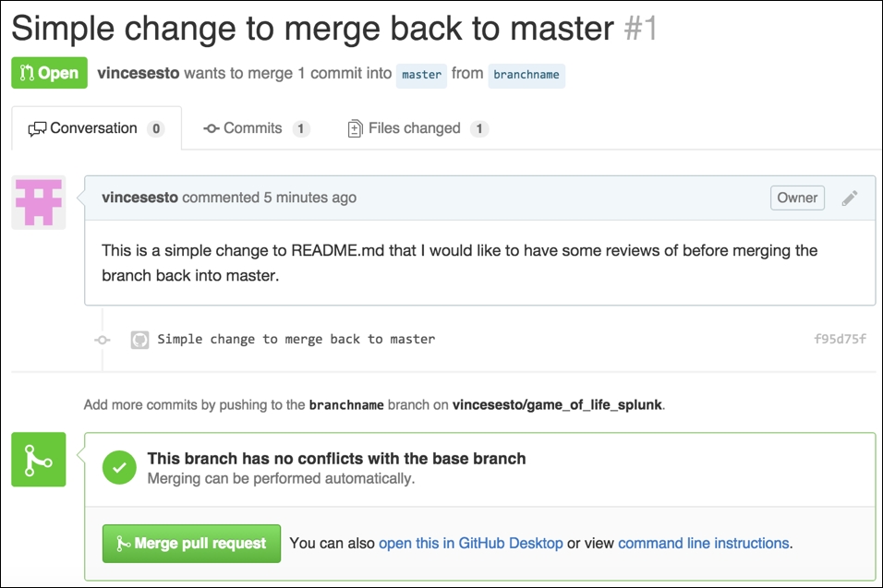The width and height of the screenshot is (883, 588).
Task: Click the Owner badge on the comment
Action: [x=796, y=198]
